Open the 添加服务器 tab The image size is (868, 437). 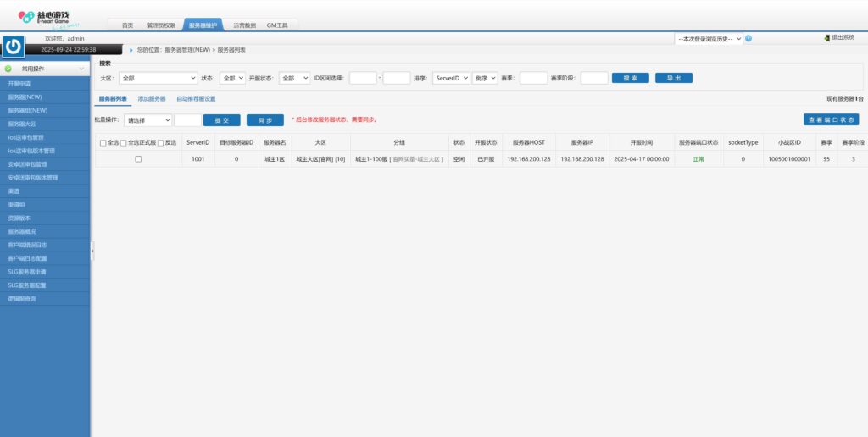click(x=152, y=99)
